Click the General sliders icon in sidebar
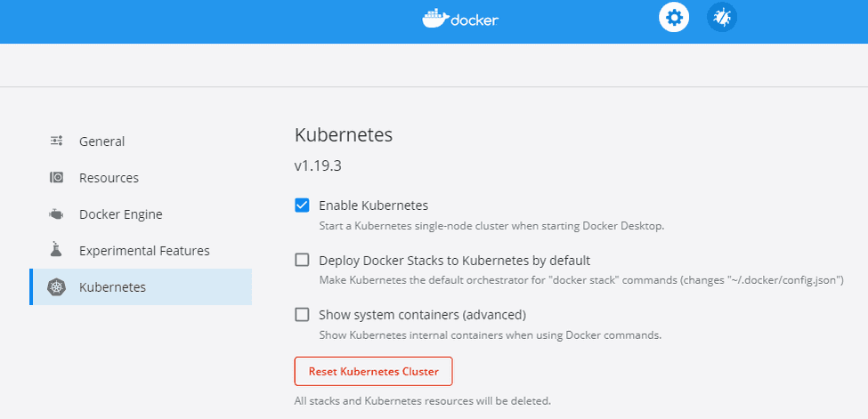 (56, 141)
